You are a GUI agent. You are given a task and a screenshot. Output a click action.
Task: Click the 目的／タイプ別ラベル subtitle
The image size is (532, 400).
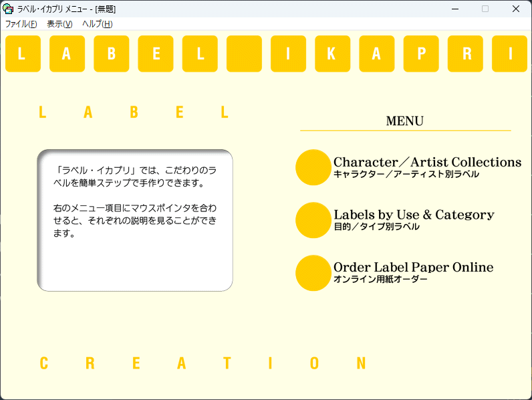(376, 227)
